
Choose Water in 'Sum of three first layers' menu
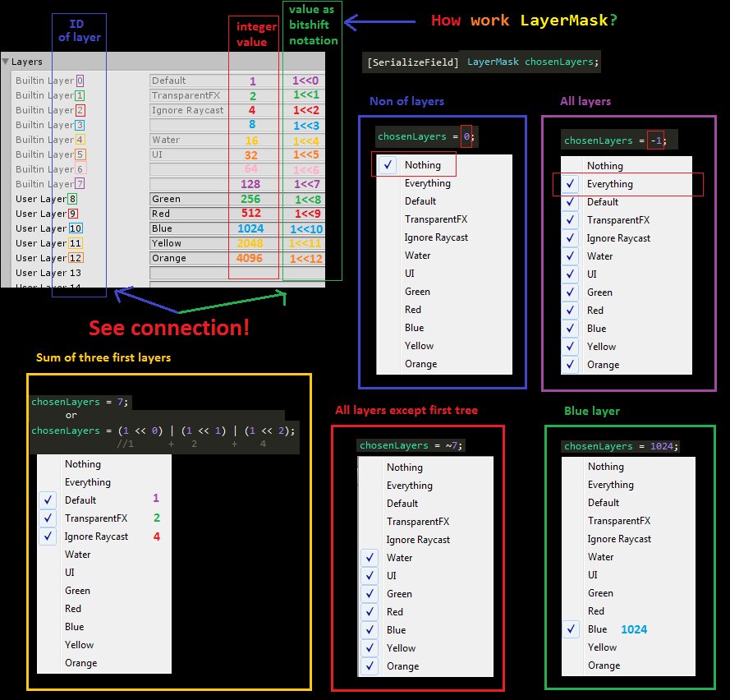(x=104, y=555)
